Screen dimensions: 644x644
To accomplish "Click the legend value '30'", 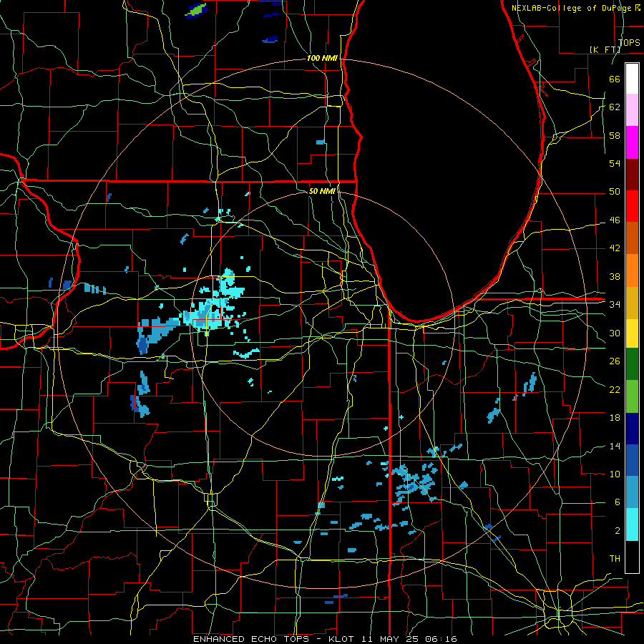I will click(615, 333).
